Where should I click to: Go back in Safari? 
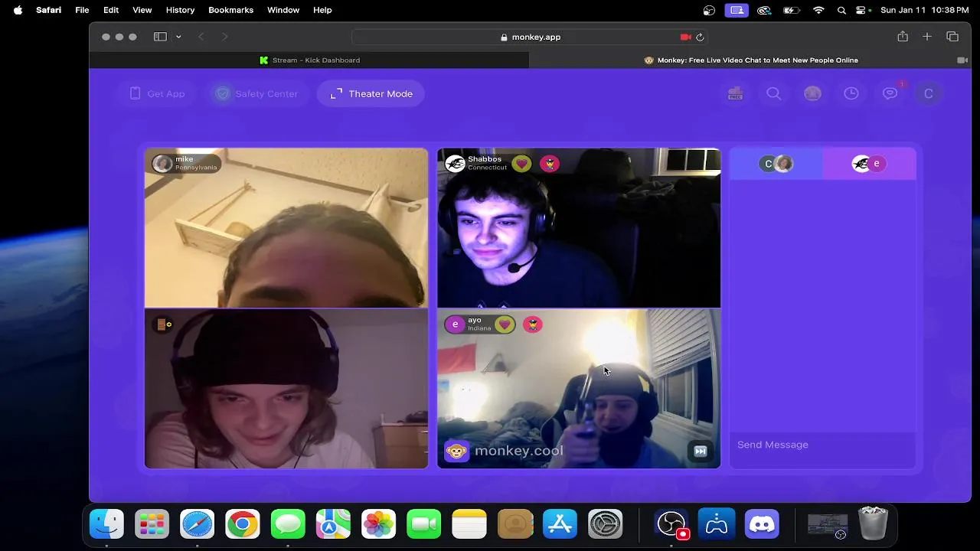pos(201,37)
